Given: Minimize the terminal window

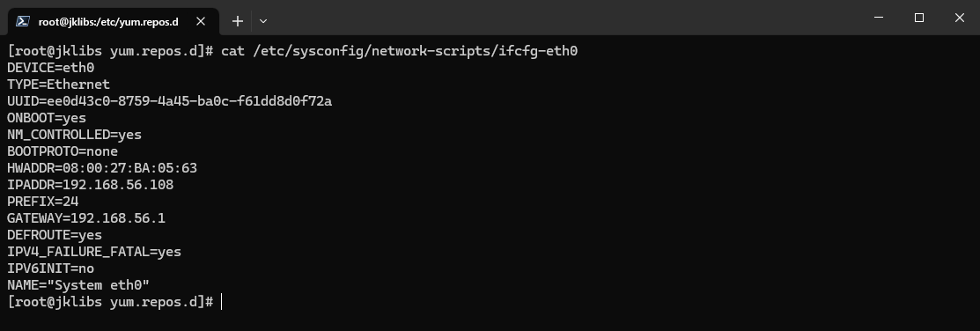Looking at the screenshot, I should 879,18.
